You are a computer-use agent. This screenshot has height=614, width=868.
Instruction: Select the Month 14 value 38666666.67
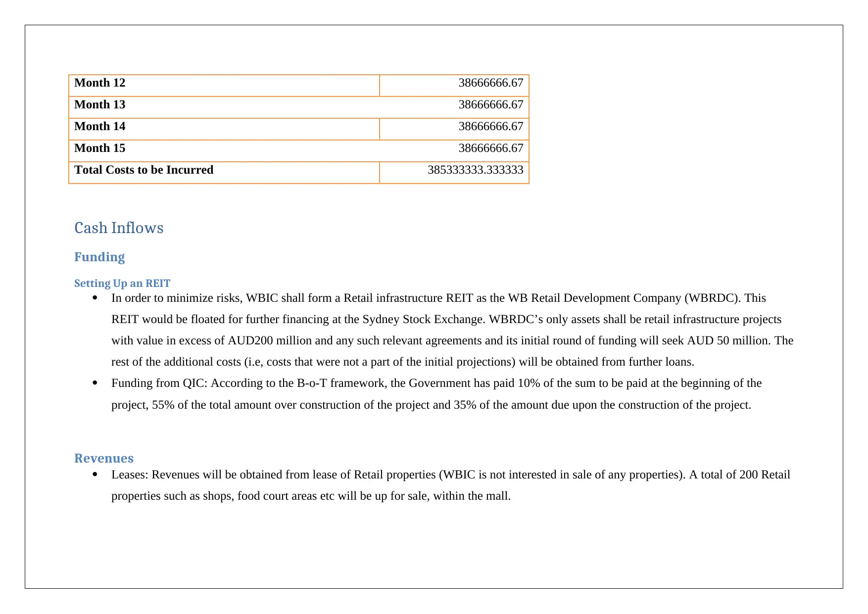click(x=490, y=126)
